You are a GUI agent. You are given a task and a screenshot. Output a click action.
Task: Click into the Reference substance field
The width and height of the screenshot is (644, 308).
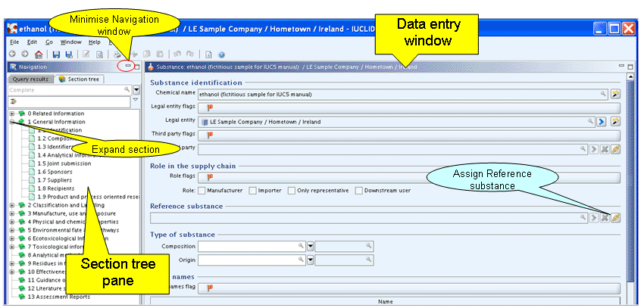pyautogui.click(x=369, y=218)
